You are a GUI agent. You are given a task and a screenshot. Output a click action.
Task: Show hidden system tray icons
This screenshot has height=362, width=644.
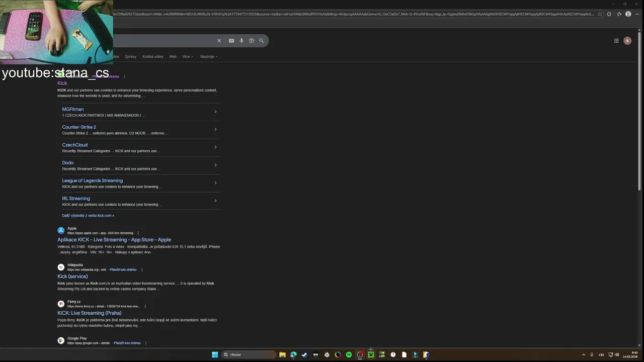[584, 354]
